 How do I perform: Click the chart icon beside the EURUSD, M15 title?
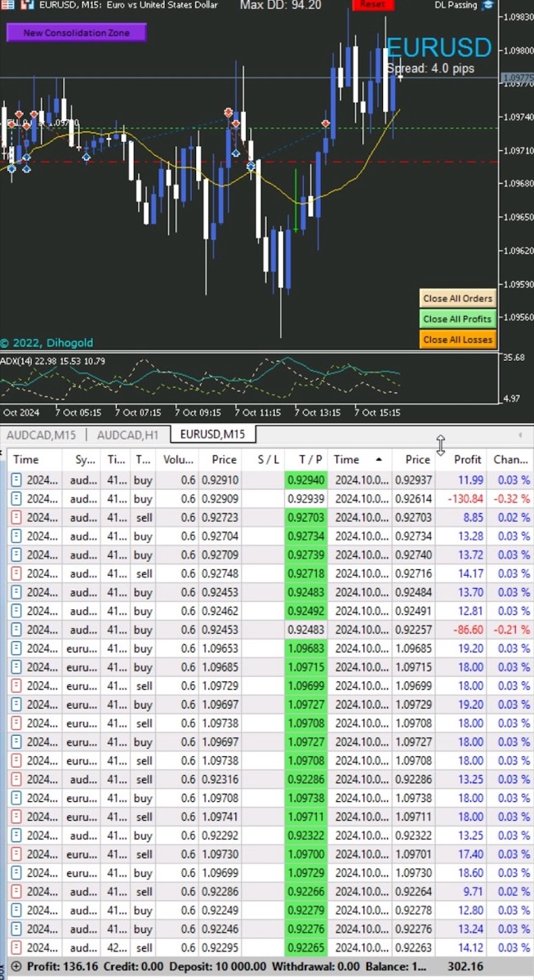[x=28, y=5]
